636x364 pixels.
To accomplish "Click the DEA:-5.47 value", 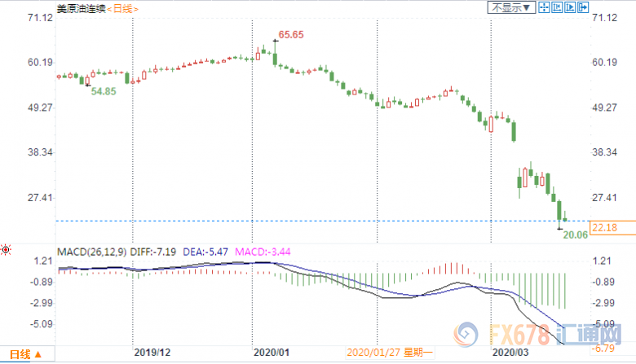I will pos(205,252).
